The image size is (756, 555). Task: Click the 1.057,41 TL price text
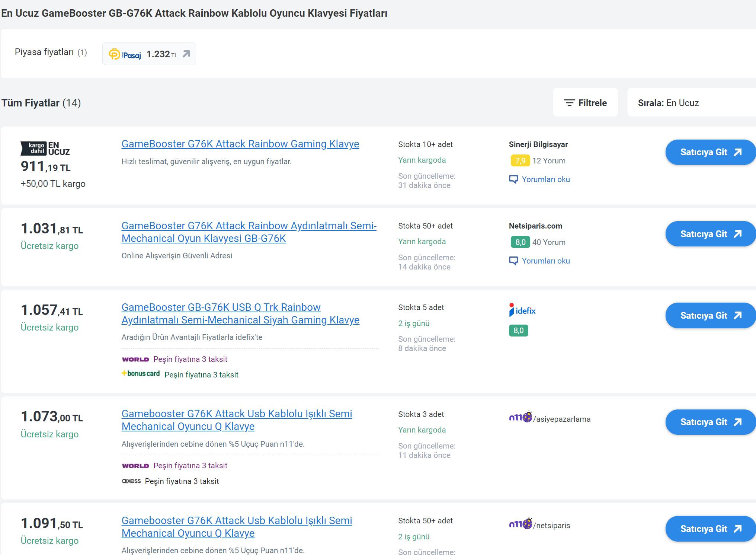click(52, 310)
